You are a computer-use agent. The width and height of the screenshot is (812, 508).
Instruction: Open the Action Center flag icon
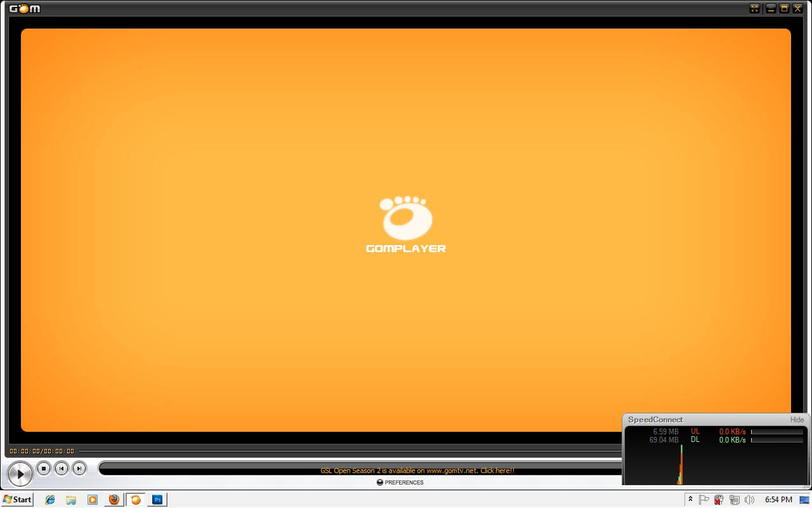pyautogui.click(x=704, y=500)
